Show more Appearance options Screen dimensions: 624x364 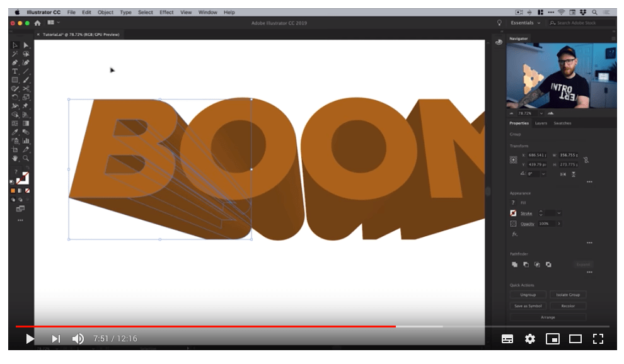pyautogui.click(x=589, y=242)
